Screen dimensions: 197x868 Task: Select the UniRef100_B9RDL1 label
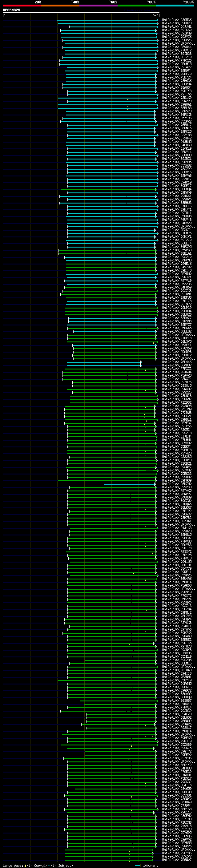(x=177, y=419)
